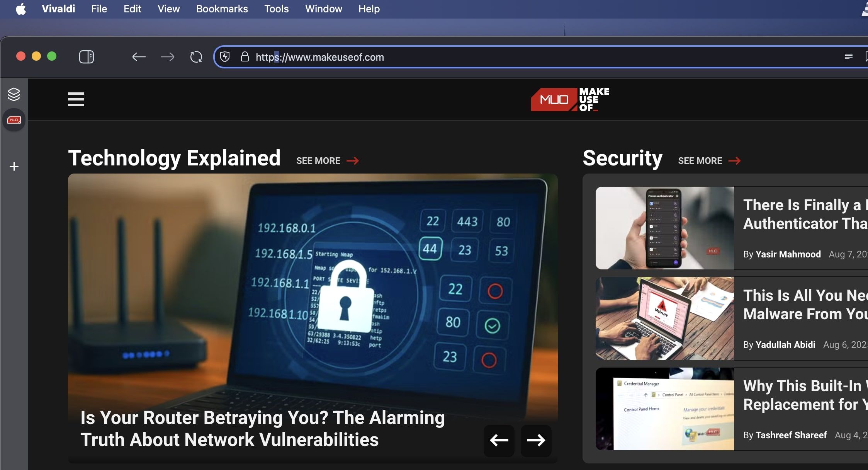Viewport: 868px width, 470px height.
Task: Open author Tashreef Shareef's profile
Action: pyautogui.click(x=791, y=435)
